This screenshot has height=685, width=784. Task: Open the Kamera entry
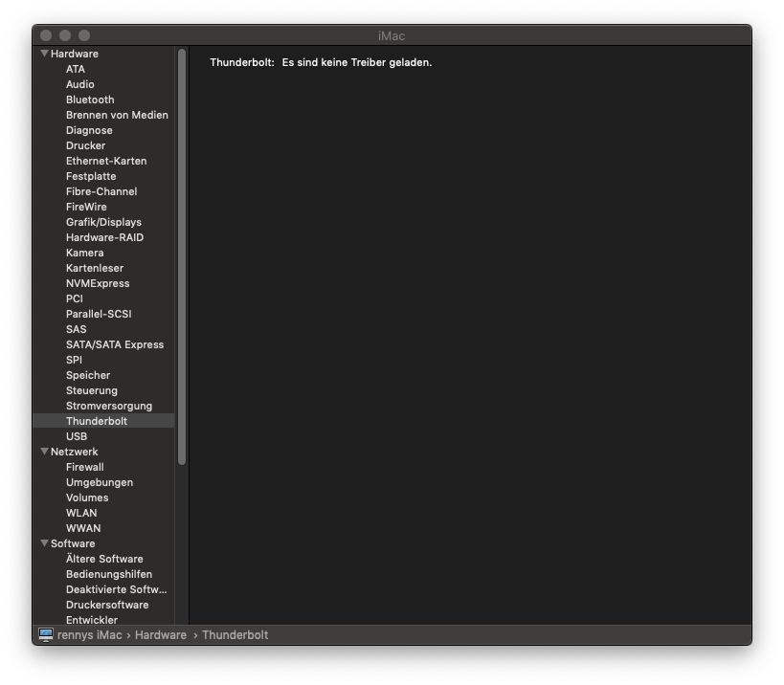pos(85,253)
